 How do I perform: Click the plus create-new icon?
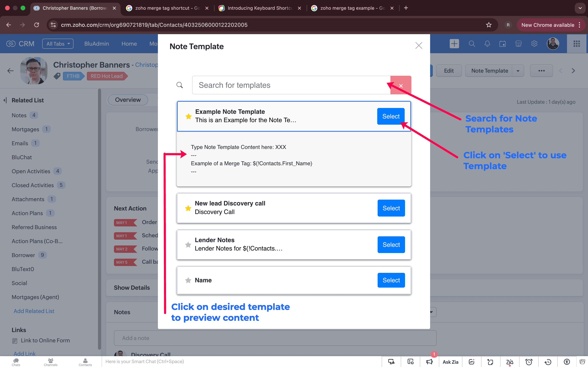(x=454, y=44)
